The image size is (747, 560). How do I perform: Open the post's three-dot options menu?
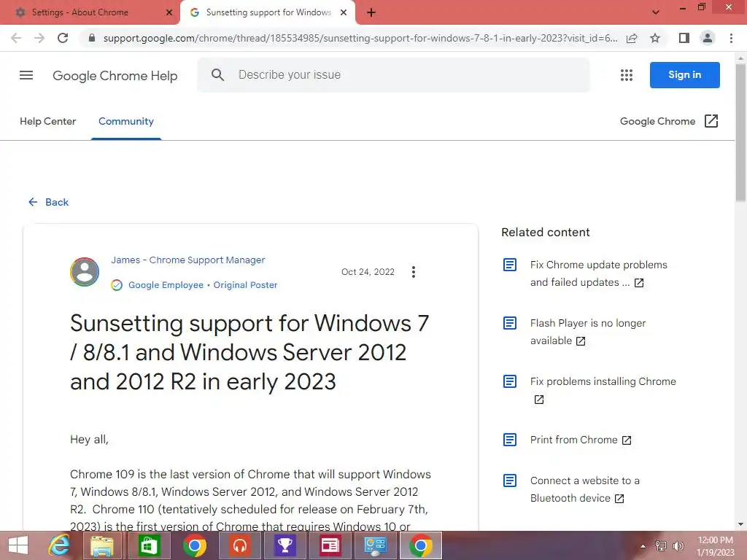pyautogui.click(x=414, y=272)
